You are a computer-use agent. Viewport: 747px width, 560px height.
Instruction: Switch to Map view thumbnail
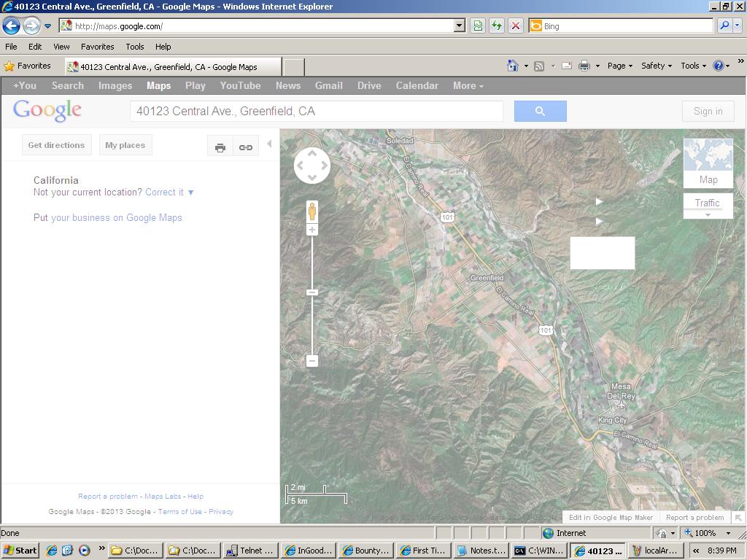pos(708,163)
